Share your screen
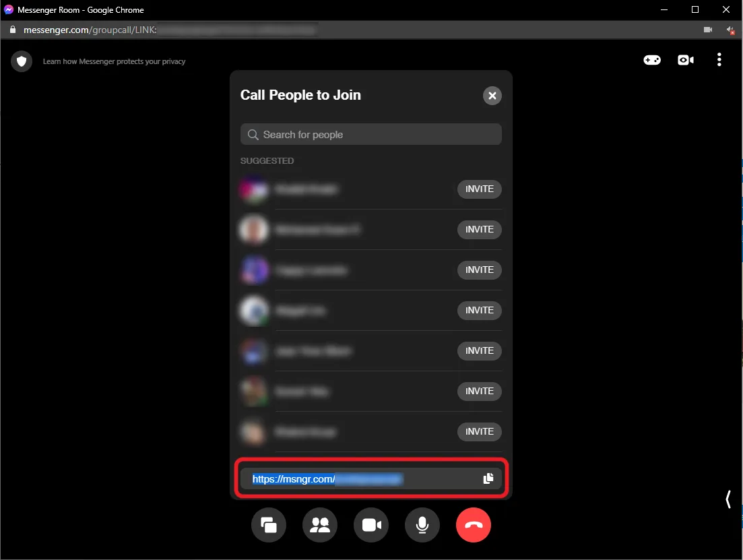Screen dimensions: 743x560 (269, 525)
